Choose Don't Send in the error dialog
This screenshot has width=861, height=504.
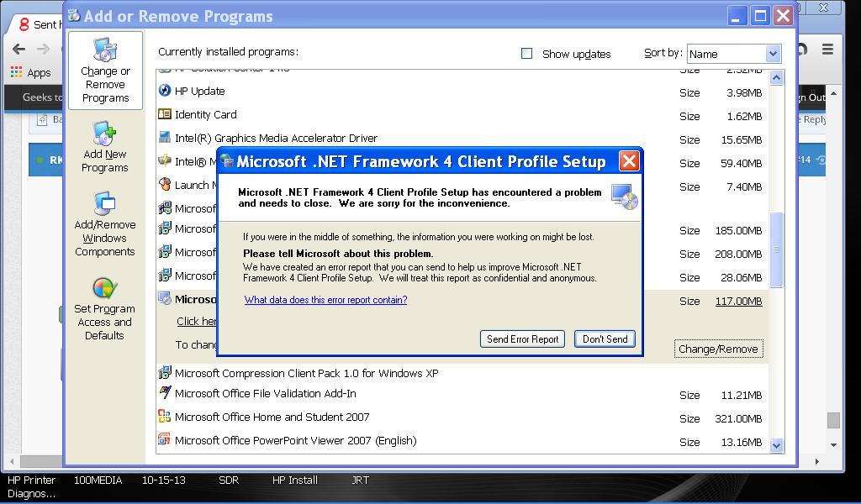605,339
